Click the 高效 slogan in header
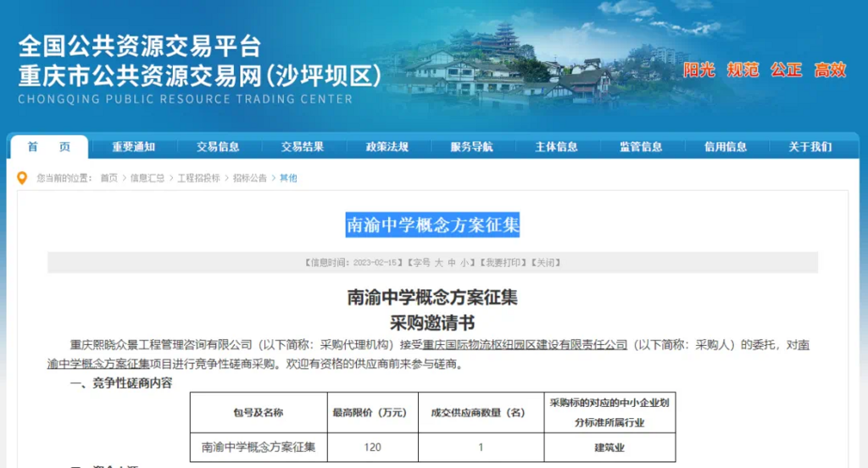The image size is (868, 468). click(x=831, y=70)
